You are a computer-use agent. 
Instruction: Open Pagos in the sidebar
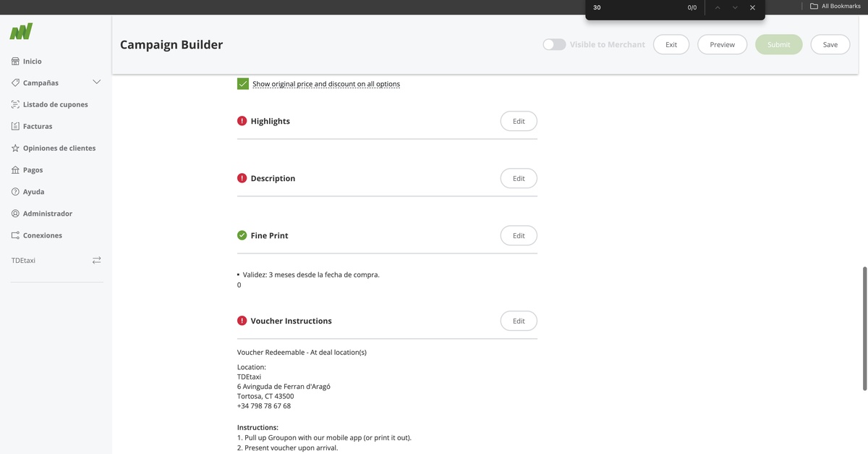coord(33,169)
